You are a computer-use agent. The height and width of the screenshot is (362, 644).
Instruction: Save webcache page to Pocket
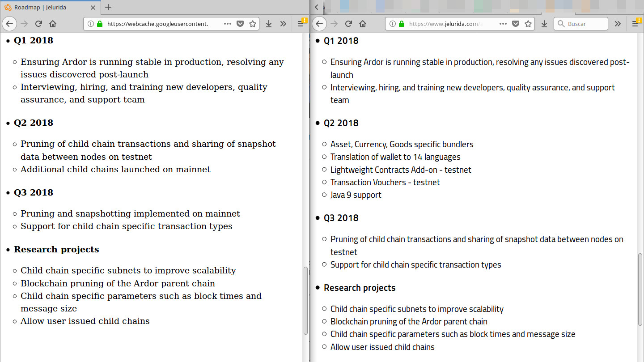[x=240, y=24]
